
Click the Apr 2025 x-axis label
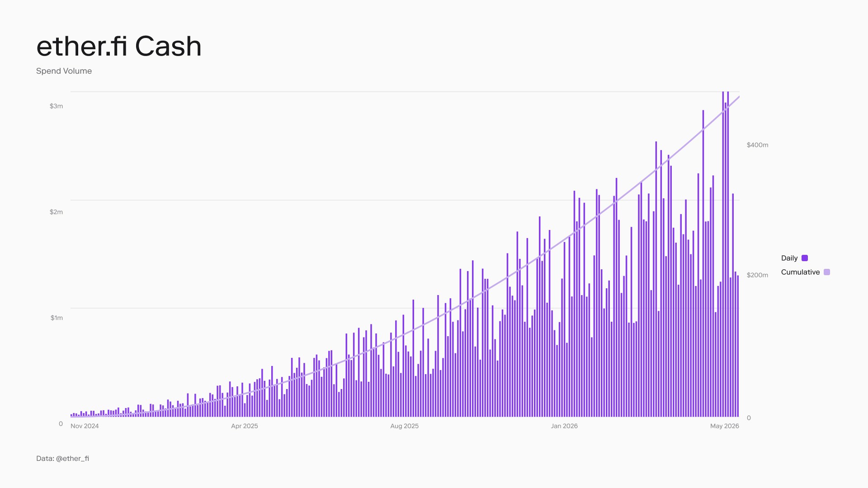(x=245, y=426)
